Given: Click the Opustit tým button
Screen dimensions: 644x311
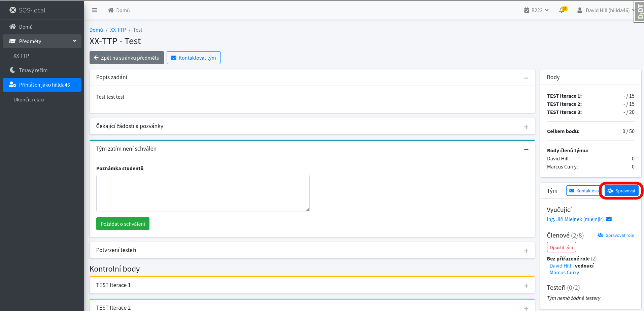Looking at the screenshot, I should tap(561, 247).
